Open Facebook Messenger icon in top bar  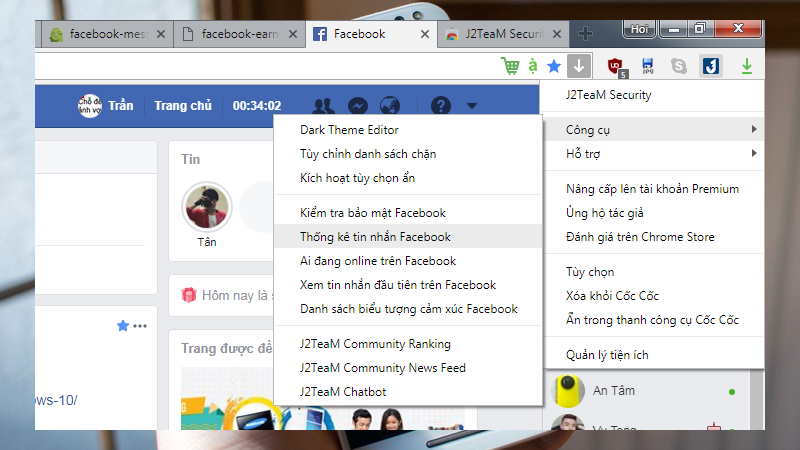coord(356,105)
